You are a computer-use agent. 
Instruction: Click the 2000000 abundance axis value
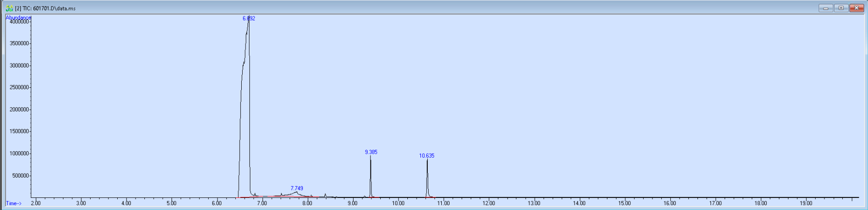[x=19, y=110]
